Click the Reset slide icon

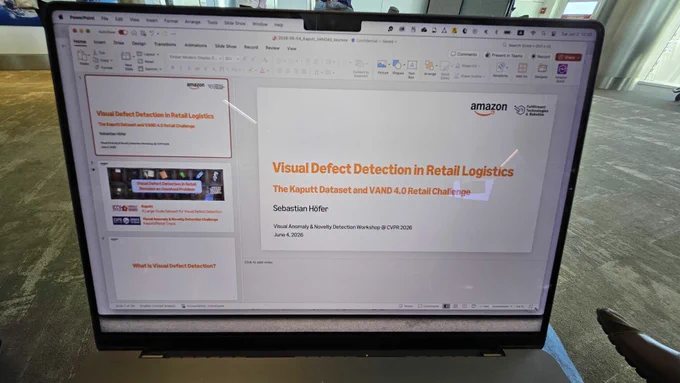pos(140,62)
